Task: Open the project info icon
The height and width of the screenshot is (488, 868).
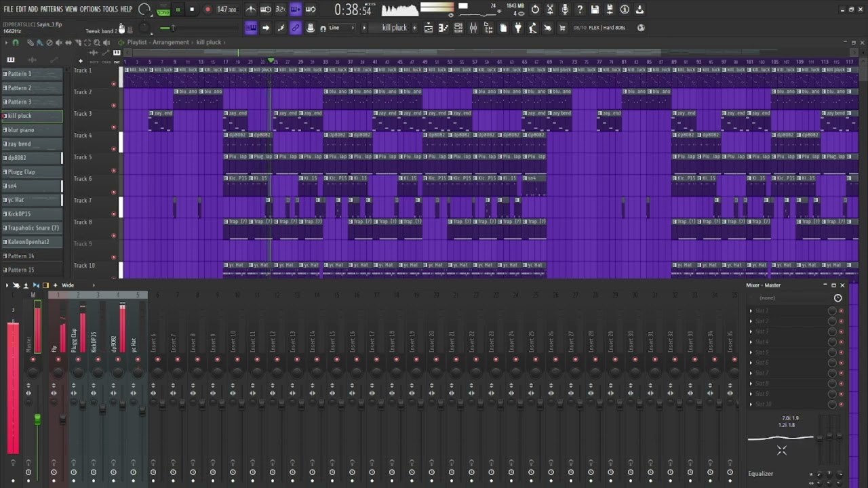Action: 625,9
